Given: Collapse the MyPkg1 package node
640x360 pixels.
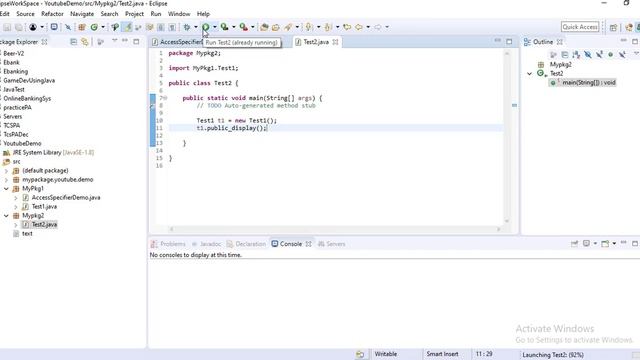Looking at the screenshot, I should pos(6,189).
